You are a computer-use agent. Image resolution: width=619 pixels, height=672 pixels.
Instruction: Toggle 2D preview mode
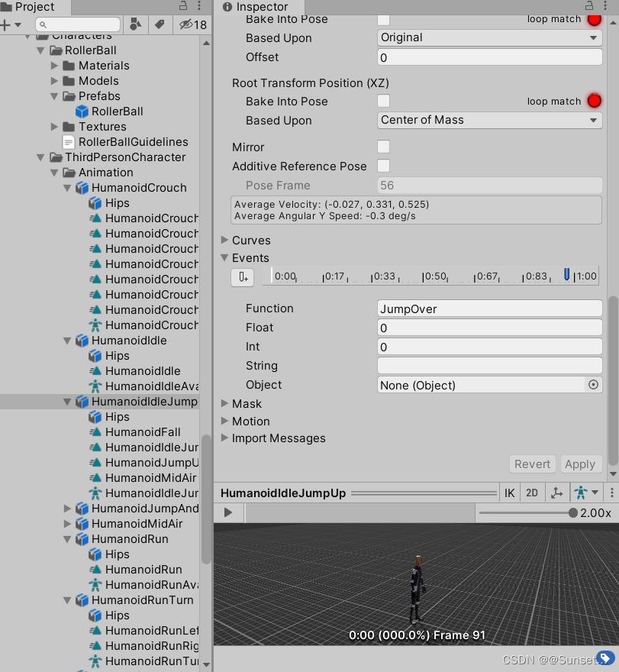[x=532, y=493]
